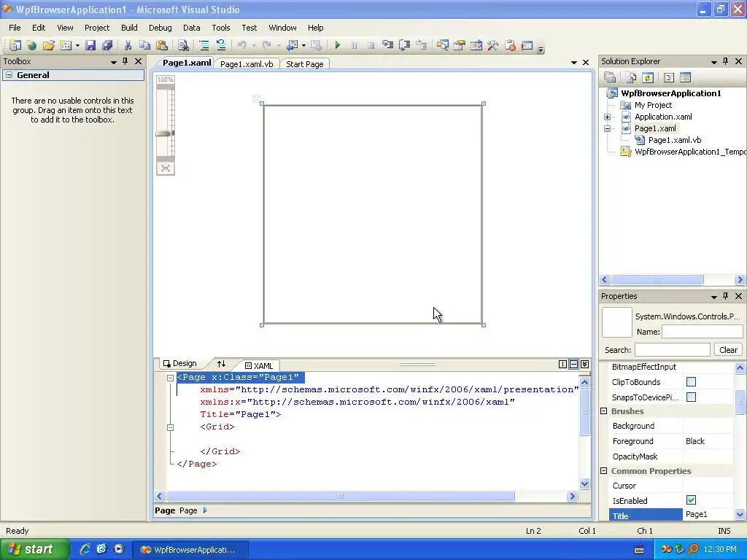This screenshot has width=747, height=560.
Task: Click View Designer icon in Solution Explorer
Action: 685,77
